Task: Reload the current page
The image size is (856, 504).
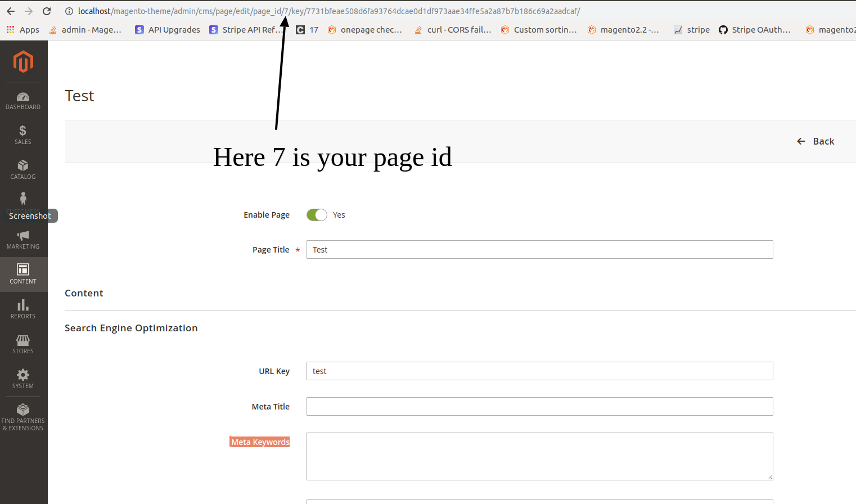Action: (47, 11)
